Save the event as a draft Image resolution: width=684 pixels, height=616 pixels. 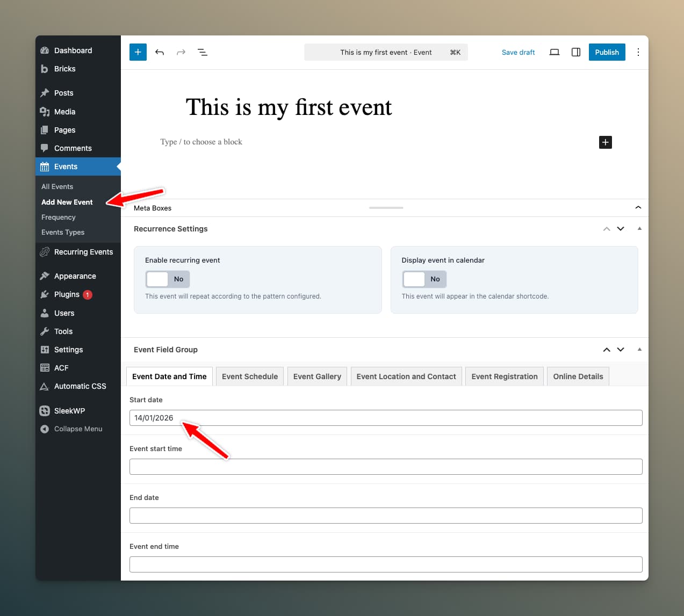click(518, 52)
